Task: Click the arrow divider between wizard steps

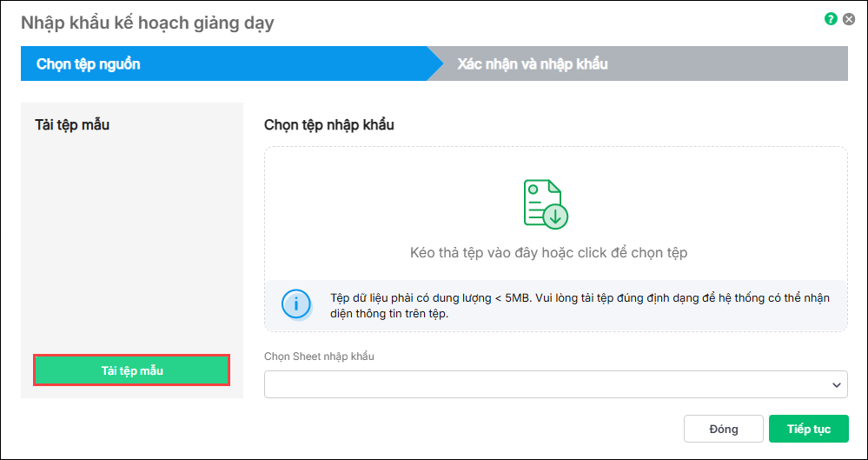Action: 435,63
